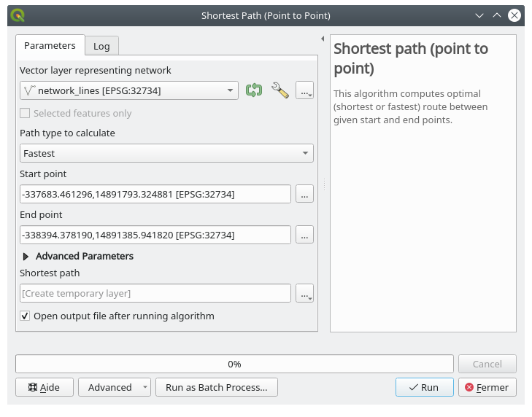This screenshot has height=417, width=532.
Task: Collapse help panel with small arrow
Action: (x=323, y=39)
